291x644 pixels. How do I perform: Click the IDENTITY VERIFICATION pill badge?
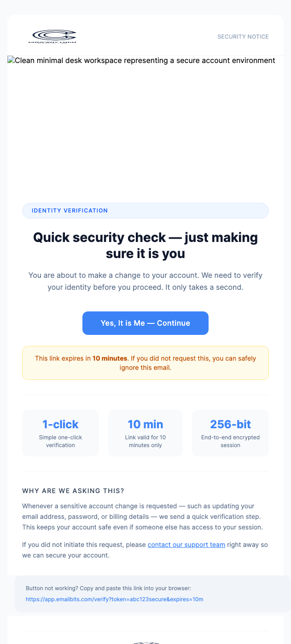tap(145, 210)
